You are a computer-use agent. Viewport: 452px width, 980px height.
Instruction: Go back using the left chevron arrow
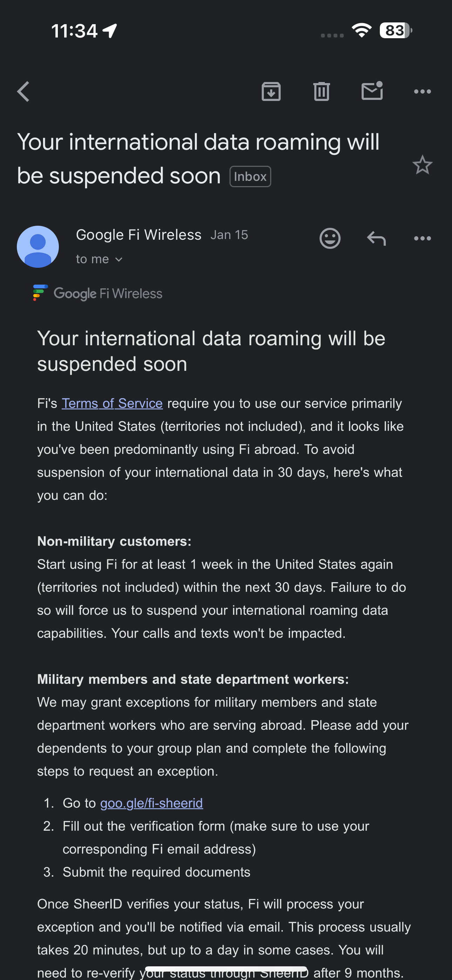pyautogui.click(x=23, y=92)
